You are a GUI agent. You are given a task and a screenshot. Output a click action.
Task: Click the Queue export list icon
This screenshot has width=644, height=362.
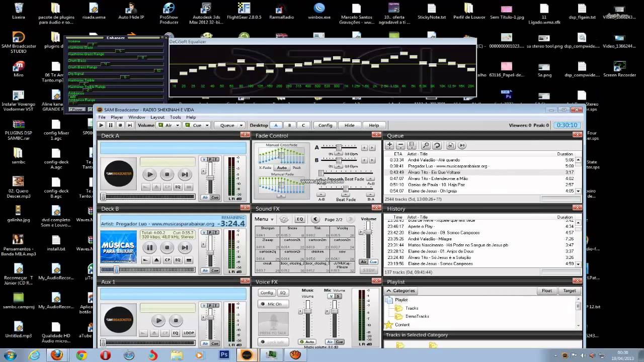pos(450,145)
